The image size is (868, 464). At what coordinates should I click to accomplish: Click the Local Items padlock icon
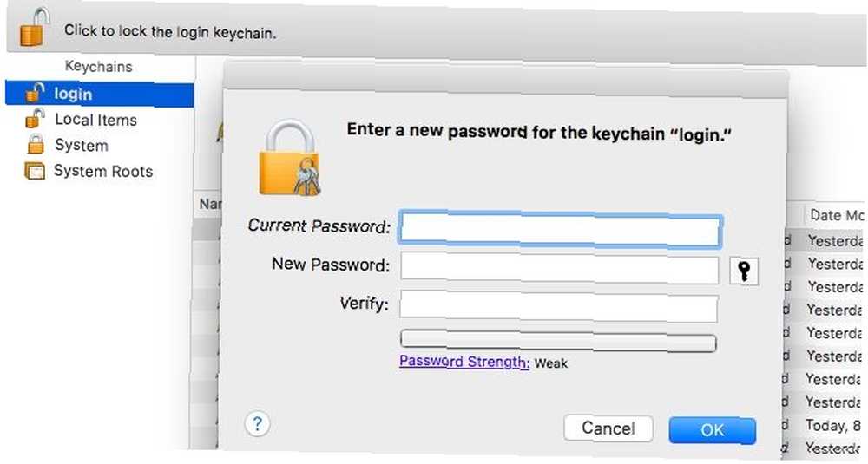(35, 118)
